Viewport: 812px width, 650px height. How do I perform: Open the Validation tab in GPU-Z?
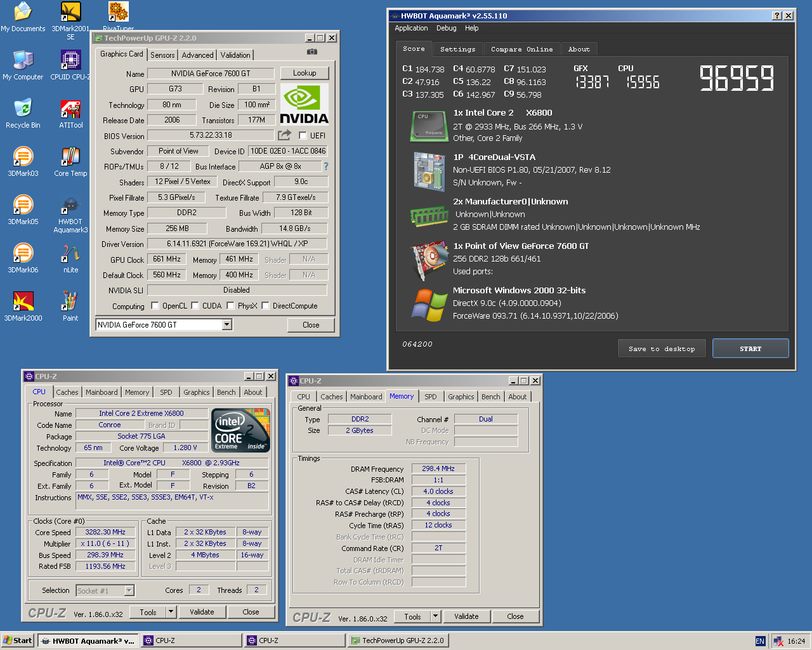[235, 55]
